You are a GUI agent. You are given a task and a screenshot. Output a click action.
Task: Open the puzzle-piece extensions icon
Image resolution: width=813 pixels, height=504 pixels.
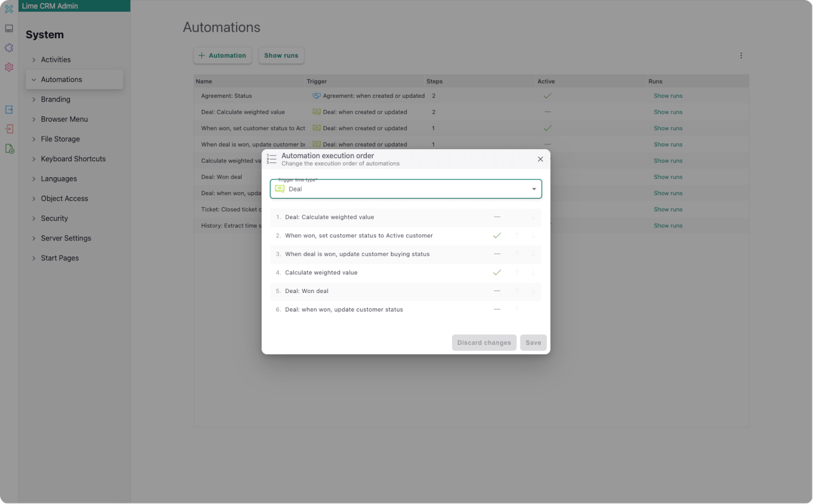[8, 48]
